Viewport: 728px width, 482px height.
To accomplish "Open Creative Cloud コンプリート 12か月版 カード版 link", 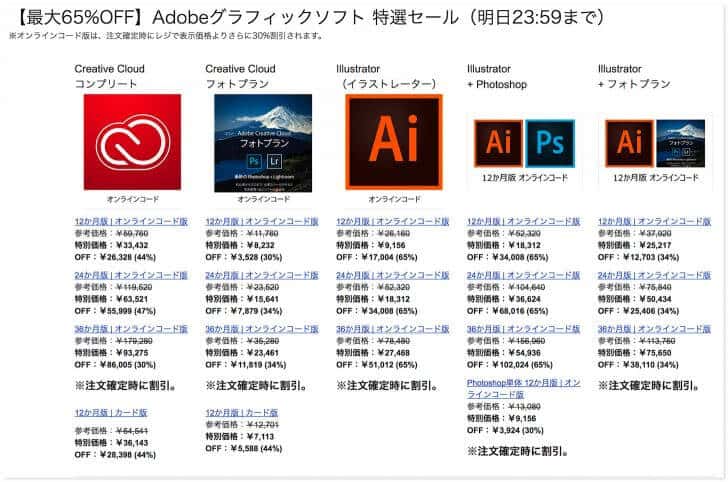I will (x=111, y=412).
